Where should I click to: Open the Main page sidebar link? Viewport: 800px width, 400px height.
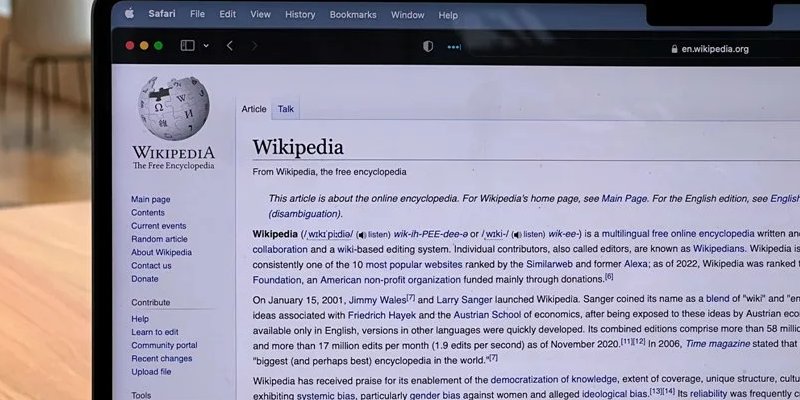[x=151, y=199]
